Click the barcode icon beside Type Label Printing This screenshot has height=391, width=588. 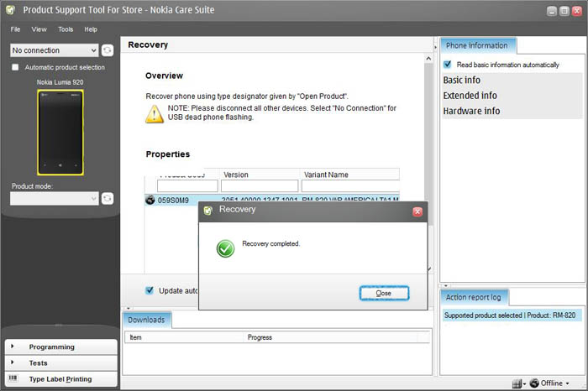(13, 378)
